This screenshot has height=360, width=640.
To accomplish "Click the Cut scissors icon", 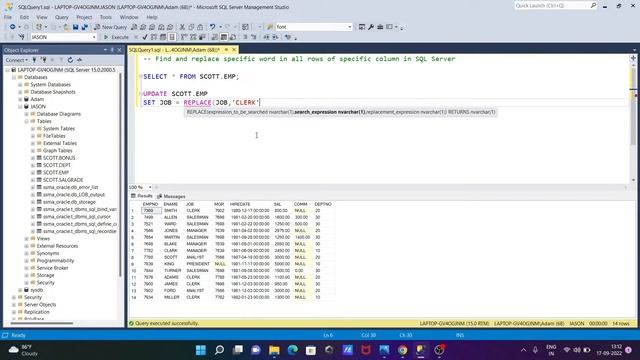I will pos(182,27).
